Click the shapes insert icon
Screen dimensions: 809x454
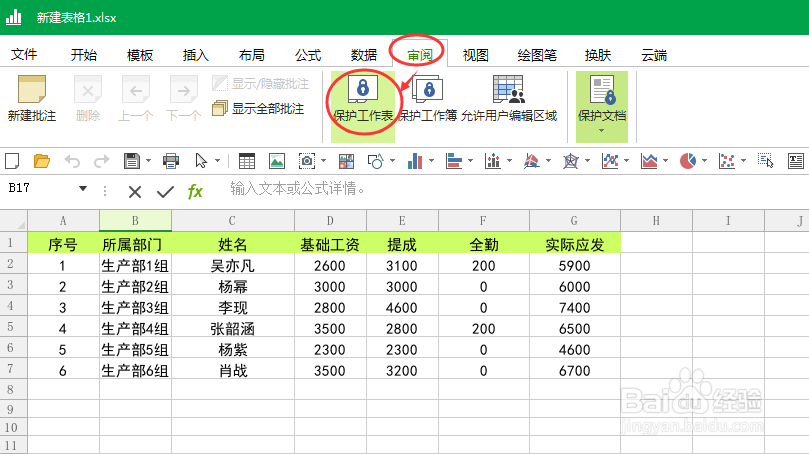[376, 161]
